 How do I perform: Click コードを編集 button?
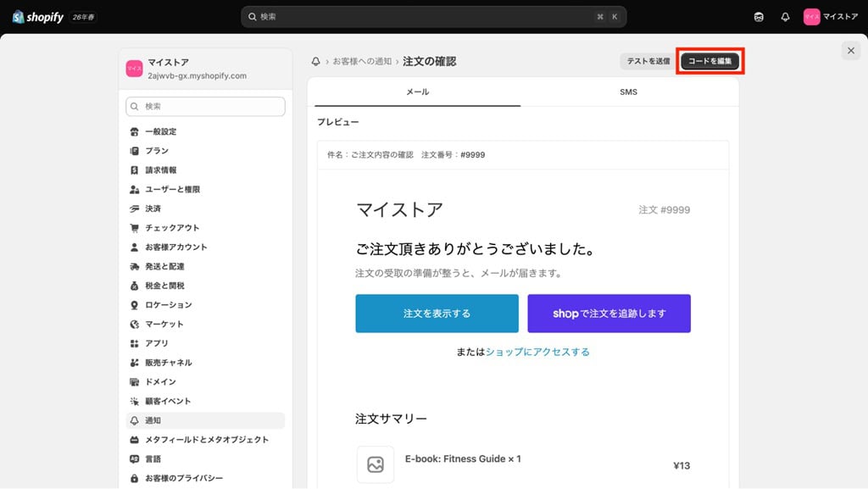pos(709,61)
